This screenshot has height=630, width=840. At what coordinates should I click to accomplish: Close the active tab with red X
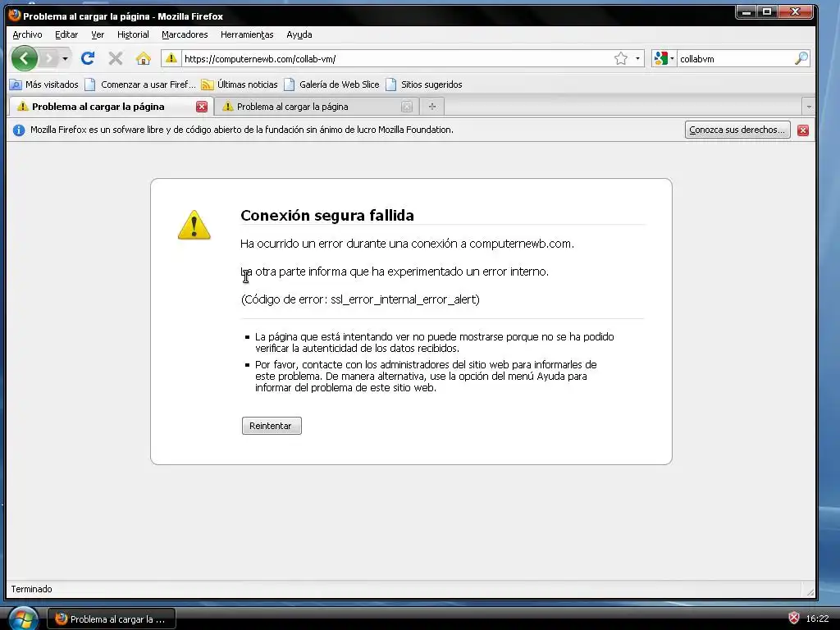[x=202, y=107]
